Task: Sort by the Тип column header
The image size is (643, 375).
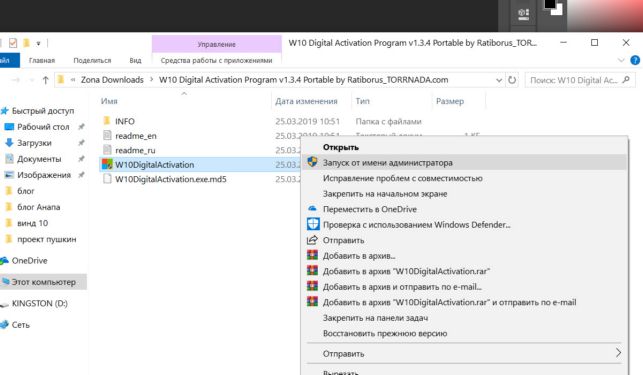Action: [x=363, y=101]
